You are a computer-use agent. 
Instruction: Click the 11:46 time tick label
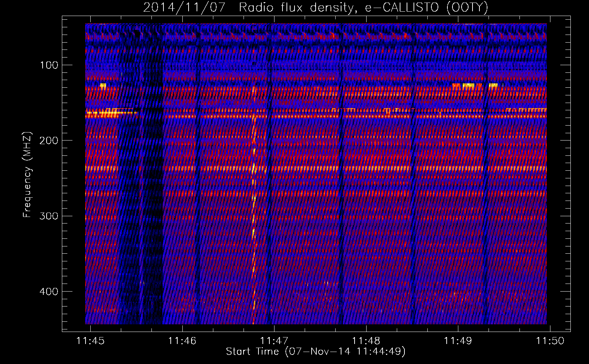coord(182,341)
